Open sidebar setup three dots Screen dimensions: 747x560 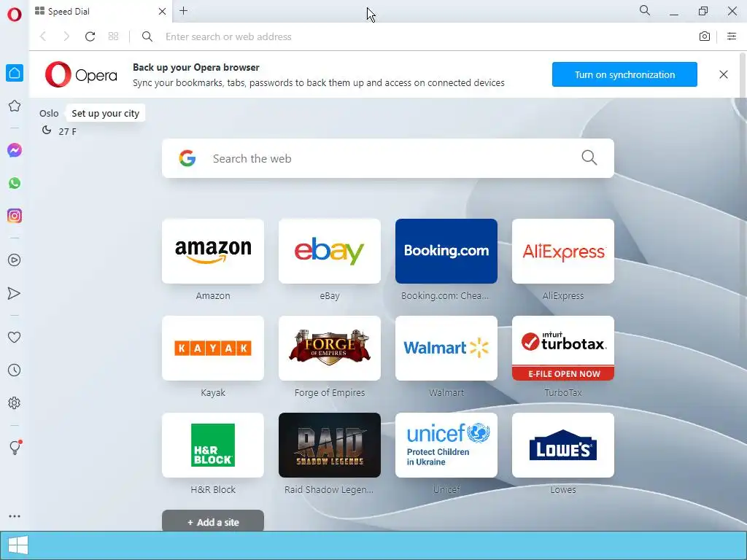click(x=15, y=516)
